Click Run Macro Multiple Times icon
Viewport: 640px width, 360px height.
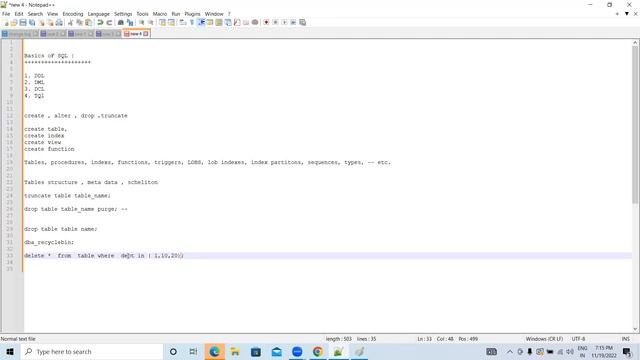(x=293, y=22)
